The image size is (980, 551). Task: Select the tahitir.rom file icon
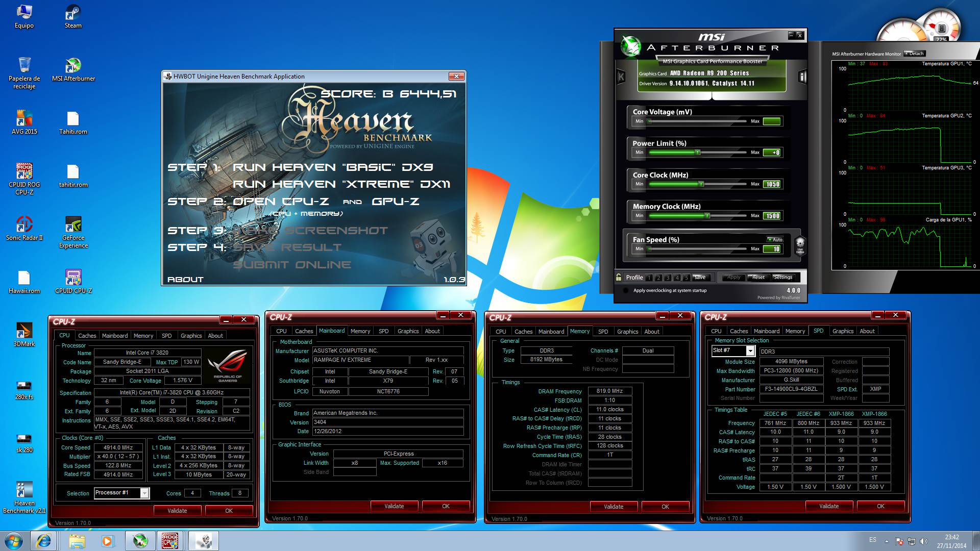pos(73,176)
